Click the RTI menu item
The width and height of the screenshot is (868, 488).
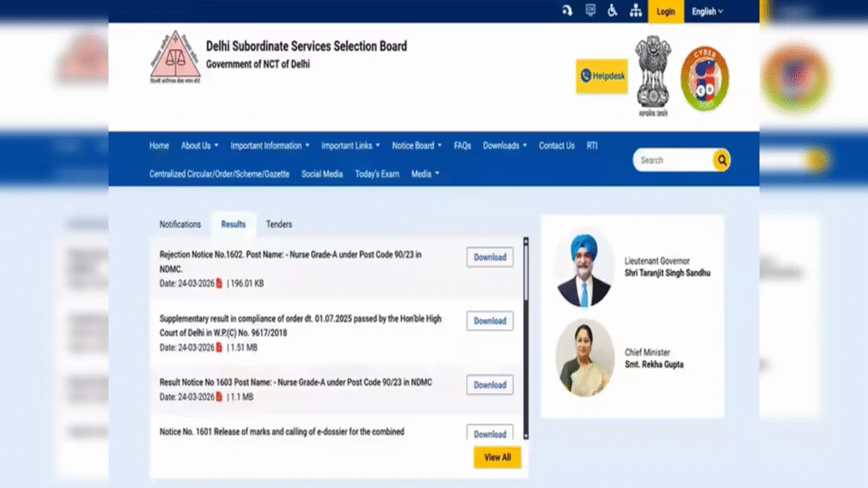click(592, 145)
